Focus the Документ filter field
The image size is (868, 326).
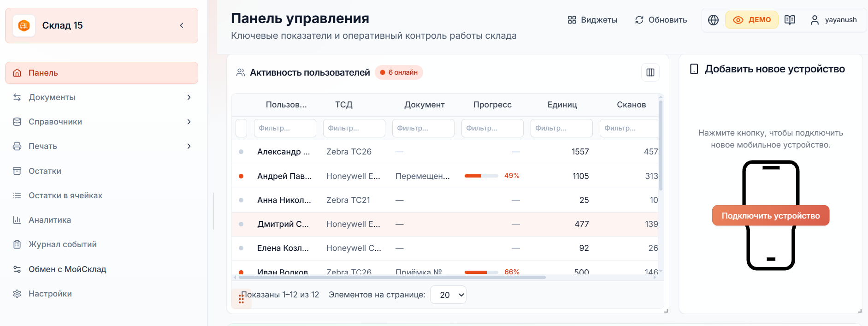[423, 128]
